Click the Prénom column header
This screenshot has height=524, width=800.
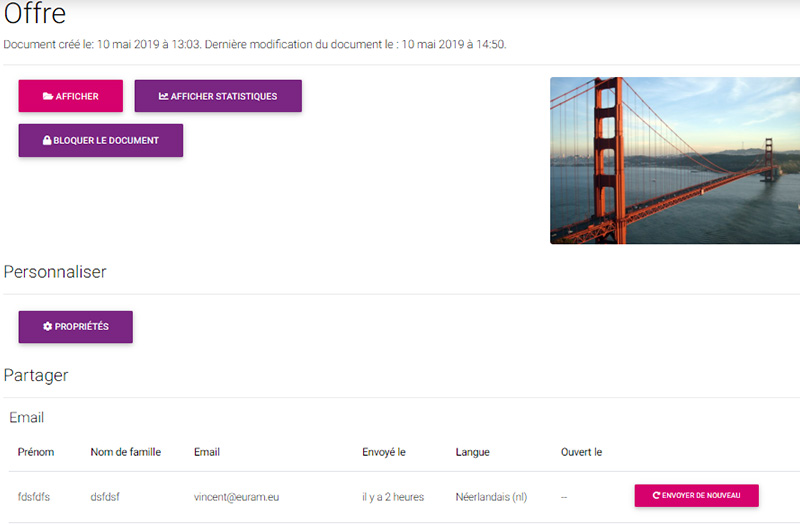point(36,452)
